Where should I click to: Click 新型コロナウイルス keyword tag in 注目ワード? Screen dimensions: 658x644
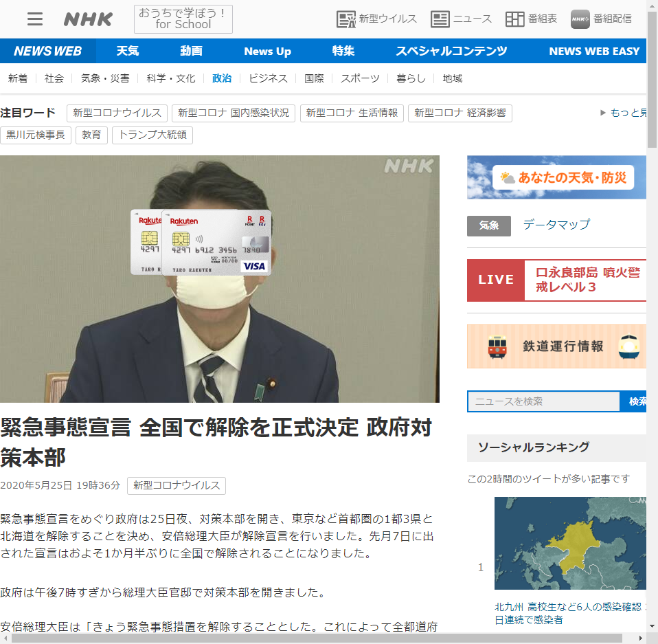tap(117, 113)
